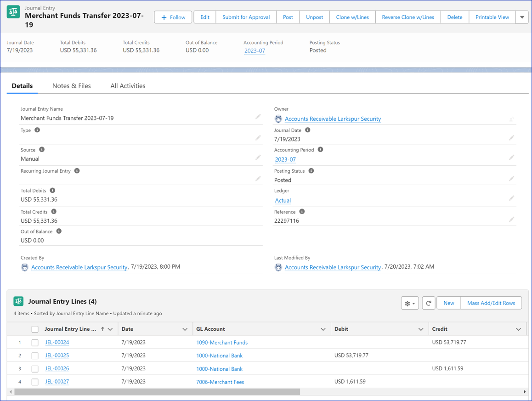Click the horizontal scrollbar under the lines table

pos(157,392)
